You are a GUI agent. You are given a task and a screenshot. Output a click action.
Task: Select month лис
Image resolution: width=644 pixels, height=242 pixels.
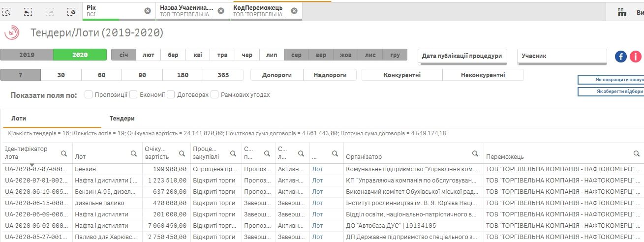[x=370, y=55]
